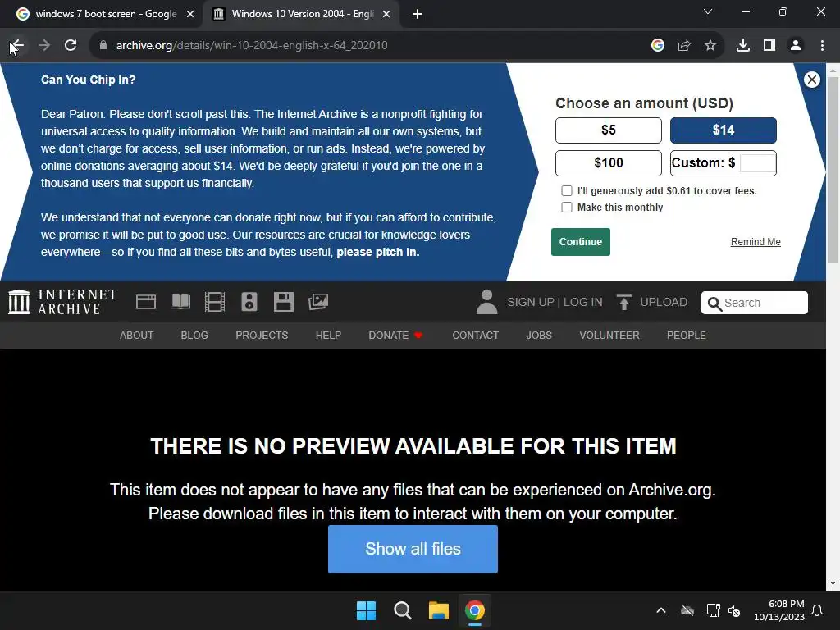Open the notifications bell icon

(x=818, y=610)
